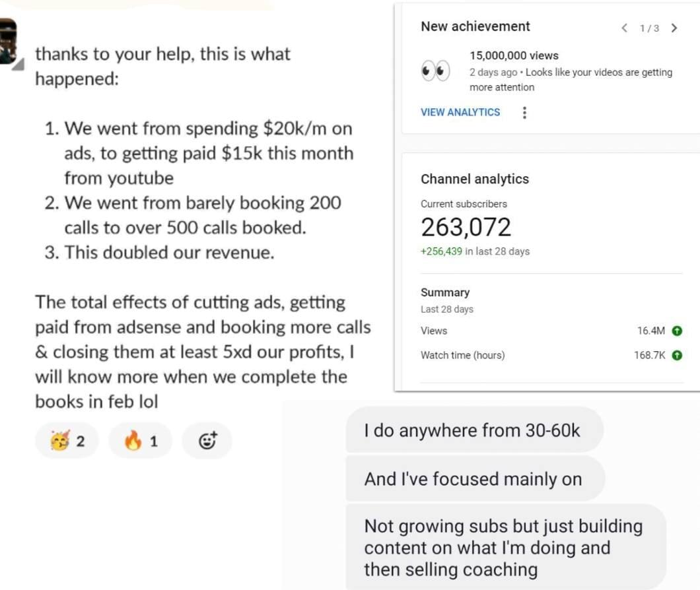Select the 263,072 current subscribers count
The width and height of the screenshot is (700, 590).
(x=466, y=227)
